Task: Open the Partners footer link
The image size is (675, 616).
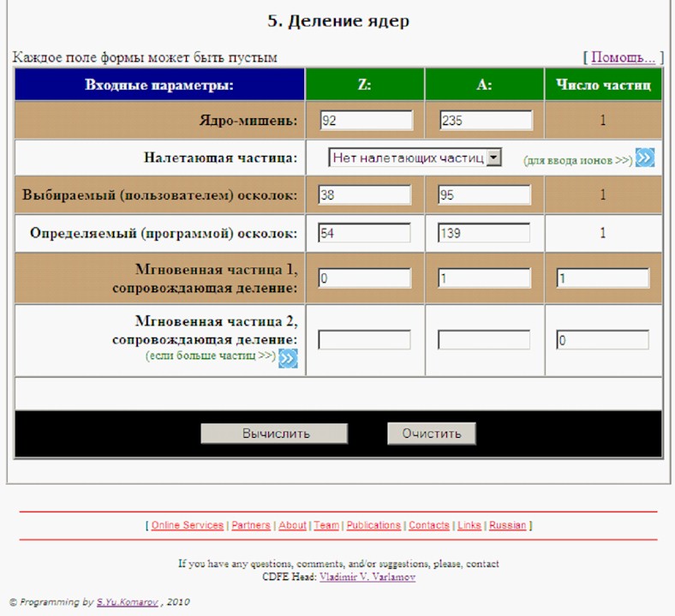Action: [x=251, y=525]
